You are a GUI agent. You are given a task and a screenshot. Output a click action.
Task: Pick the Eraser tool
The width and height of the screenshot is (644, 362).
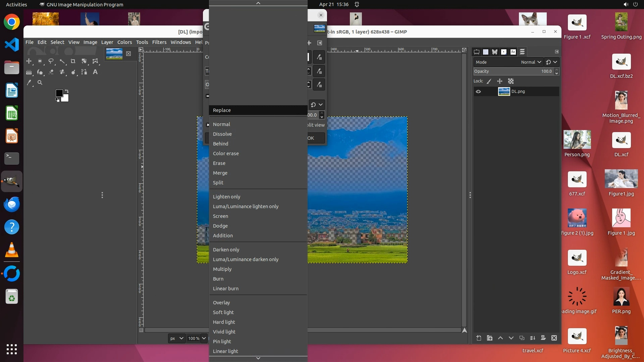click(51, 72)
